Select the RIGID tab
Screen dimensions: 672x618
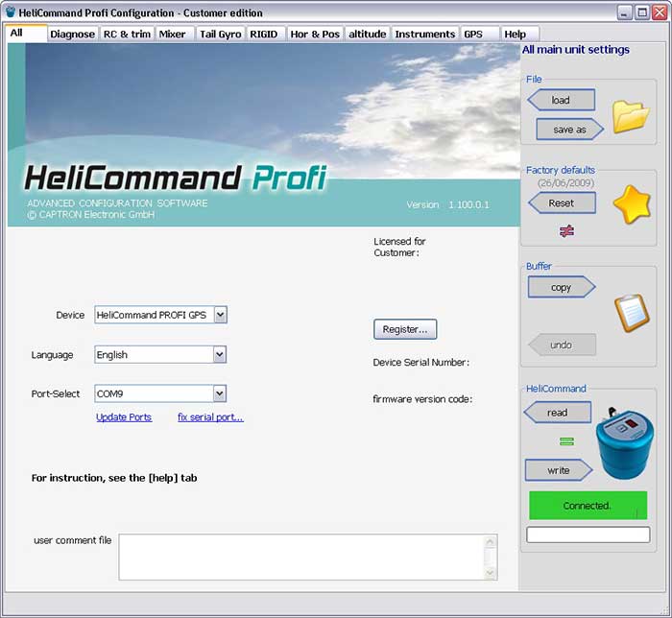[x=265, y=35]
